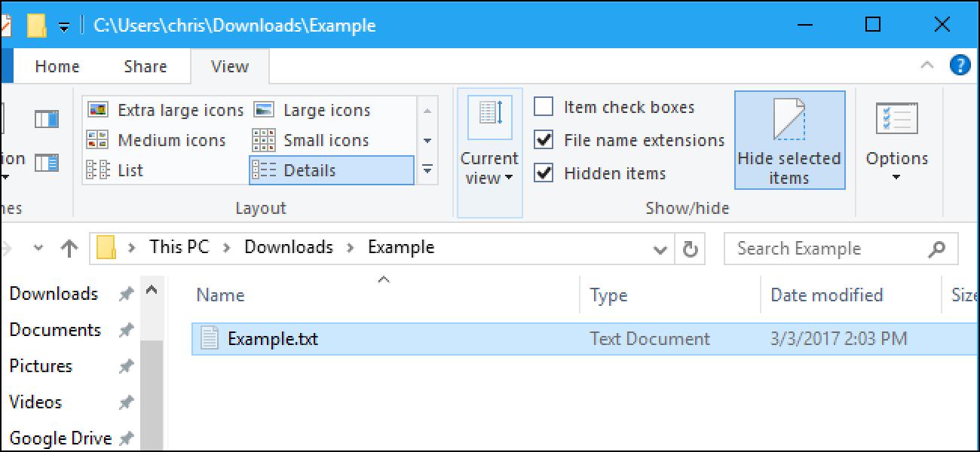Screen dimensions: 980x452
Task: Navigate up to the parent folder
Action: point(68,248)
